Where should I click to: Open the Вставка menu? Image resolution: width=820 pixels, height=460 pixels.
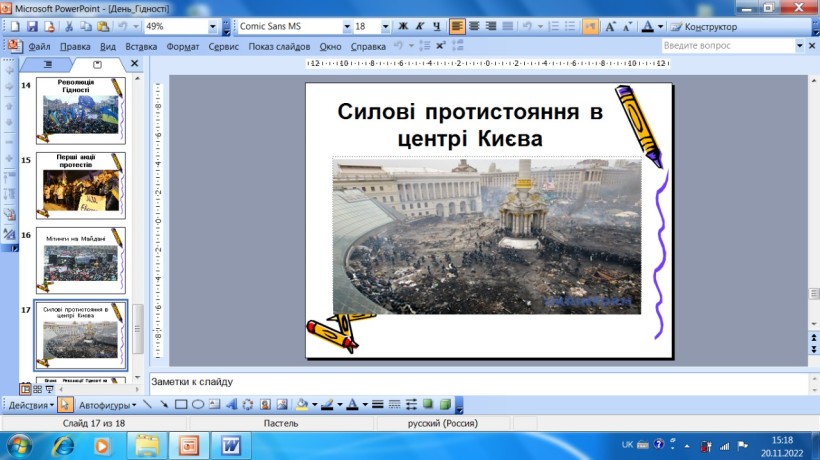coord(141,47)
